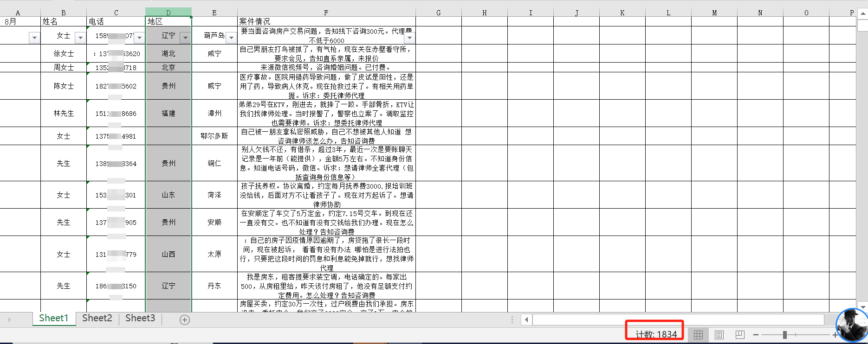Open the 案件情况 column filter dropdown
868x344 pixels.
409,38
